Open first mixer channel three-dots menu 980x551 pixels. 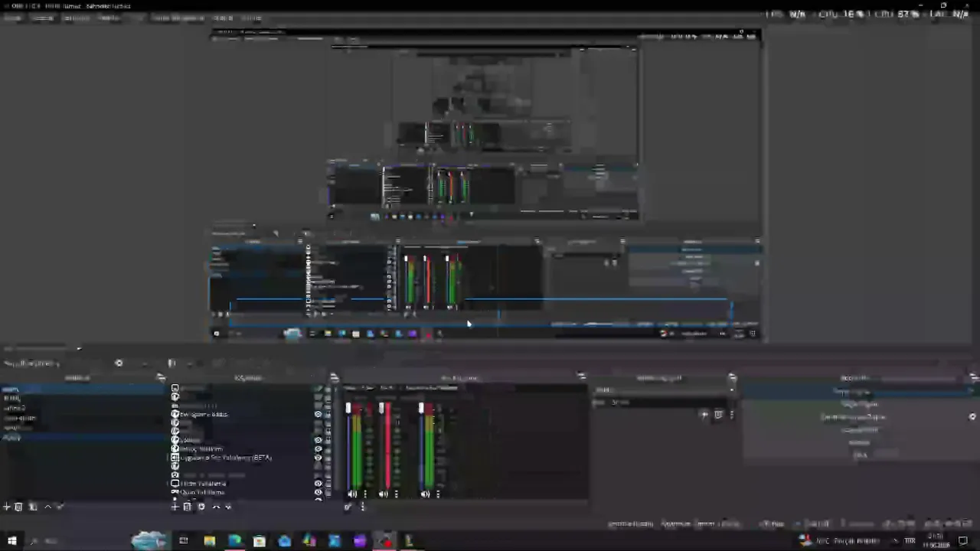[364, 494]
